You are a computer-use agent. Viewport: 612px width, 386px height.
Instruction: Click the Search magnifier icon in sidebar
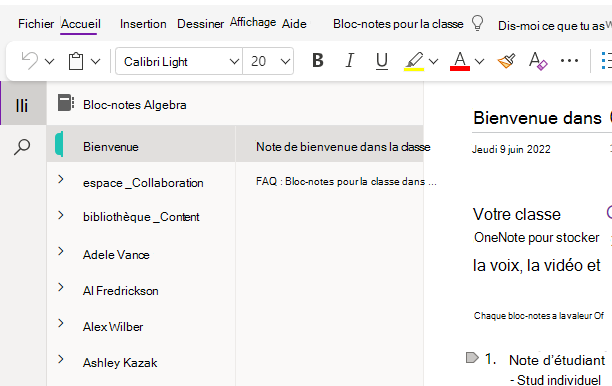tap(22, 147)
